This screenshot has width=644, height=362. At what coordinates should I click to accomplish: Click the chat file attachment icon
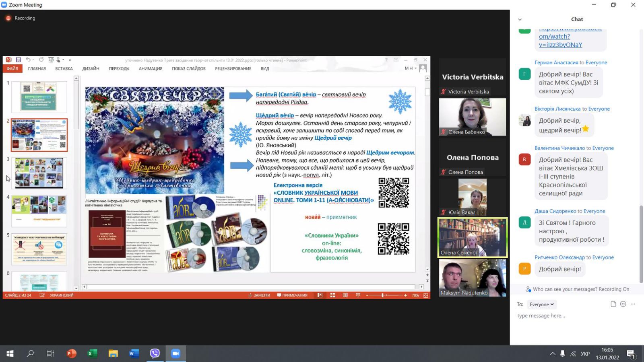coord(613,304)
